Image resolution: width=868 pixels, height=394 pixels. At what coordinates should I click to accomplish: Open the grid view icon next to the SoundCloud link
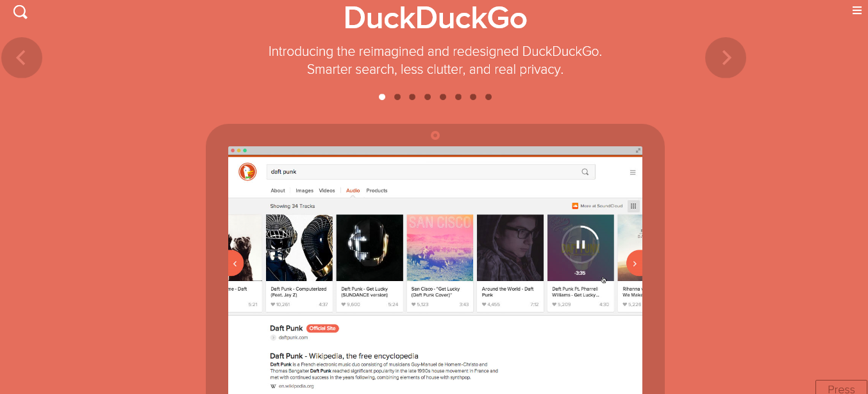click(x=633, y=206)
